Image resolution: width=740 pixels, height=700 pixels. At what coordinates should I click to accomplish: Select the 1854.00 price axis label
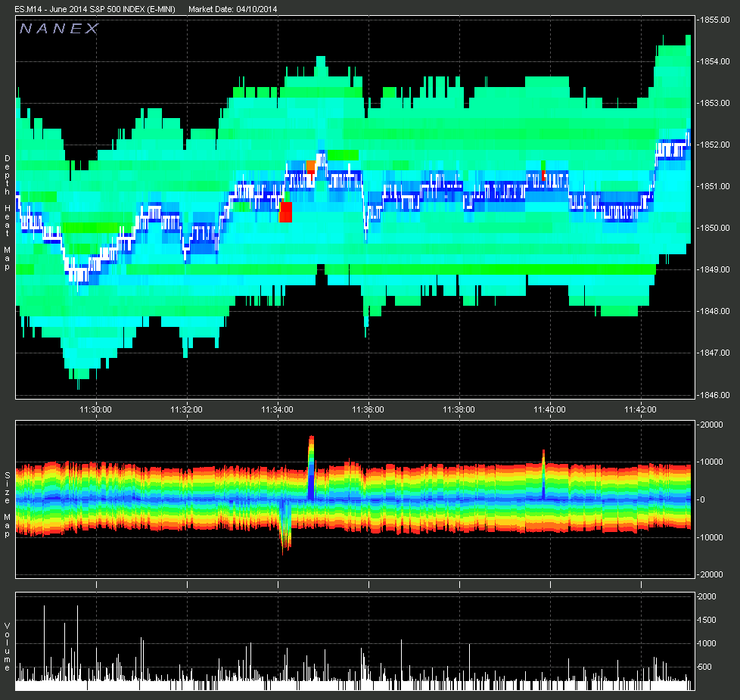point(715,61)
